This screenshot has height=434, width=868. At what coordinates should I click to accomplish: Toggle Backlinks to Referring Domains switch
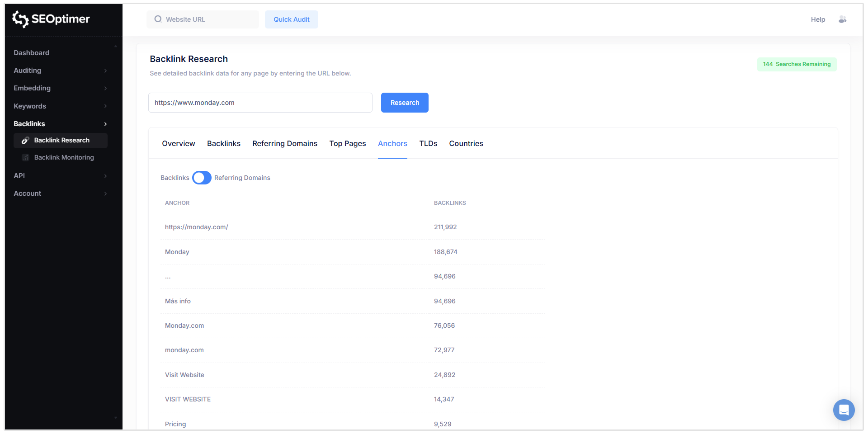click(202, 178)
